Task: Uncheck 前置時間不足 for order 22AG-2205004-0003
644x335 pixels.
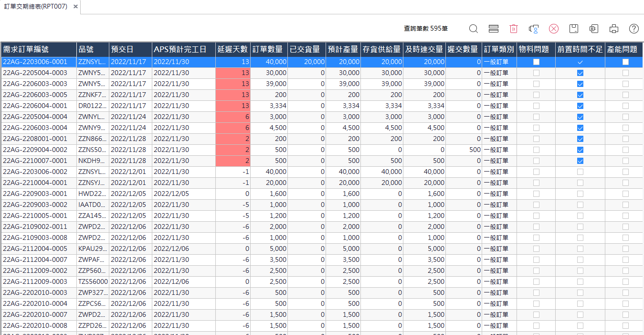Action: (580, 73)
